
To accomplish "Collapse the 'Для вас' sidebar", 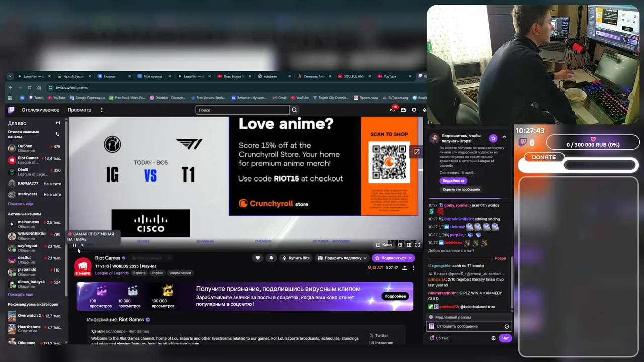I will tap(58, 123).
